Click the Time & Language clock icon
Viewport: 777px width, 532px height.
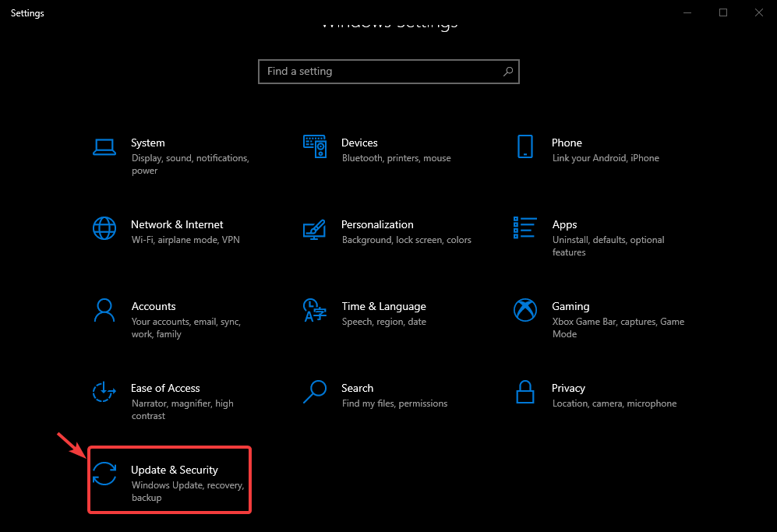[x=315, y=310]
